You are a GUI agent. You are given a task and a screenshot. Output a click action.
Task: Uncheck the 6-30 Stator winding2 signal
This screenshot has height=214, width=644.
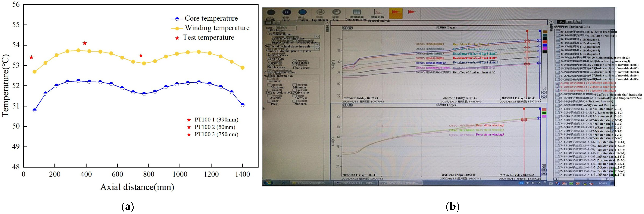pos(557,87)
